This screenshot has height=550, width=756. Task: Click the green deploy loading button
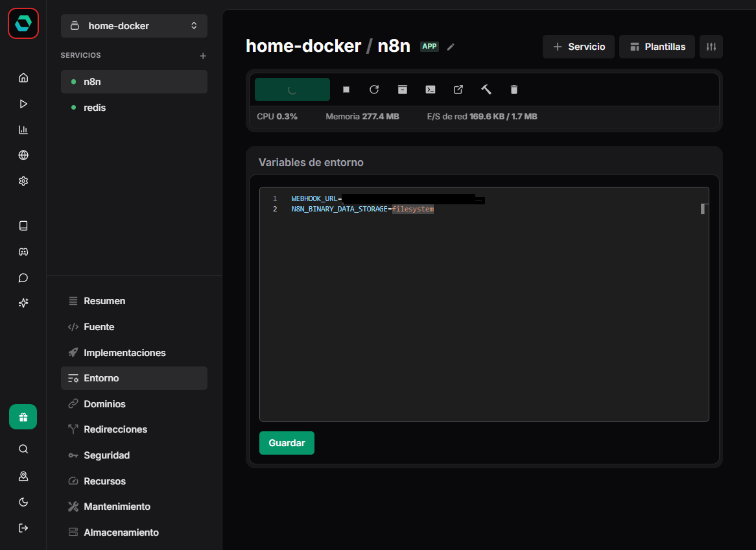click(292, 90)
